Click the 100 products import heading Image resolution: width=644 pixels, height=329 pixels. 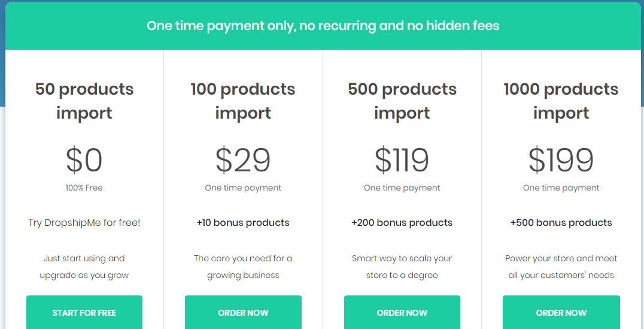click(x=243, y=101)
